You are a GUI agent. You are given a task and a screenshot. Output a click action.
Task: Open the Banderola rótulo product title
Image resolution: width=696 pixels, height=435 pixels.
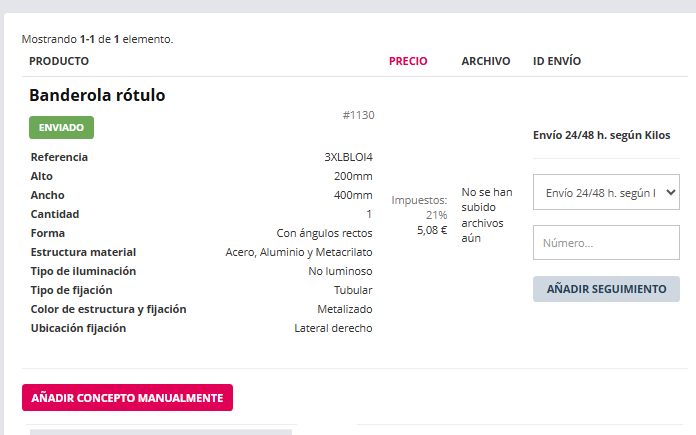[97, 96]
